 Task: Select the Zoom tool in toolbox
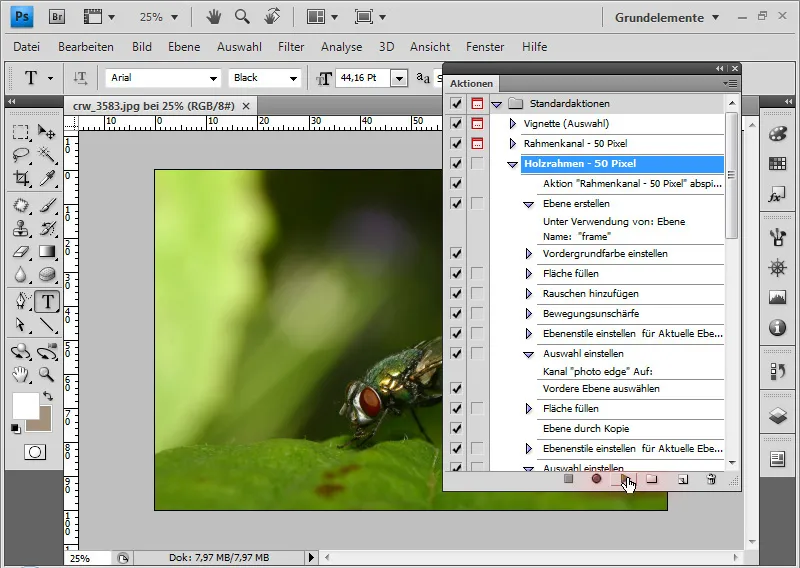[47, 375]
